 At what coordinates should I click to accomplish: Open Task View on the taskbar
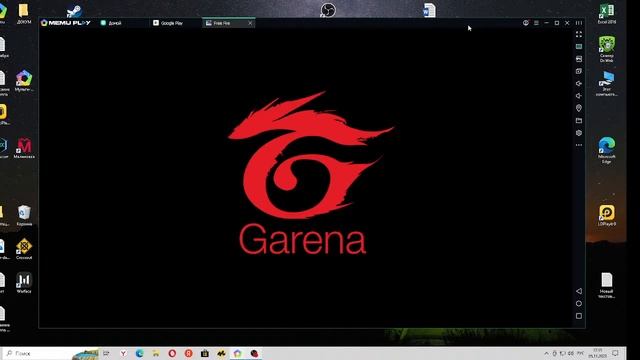click(x=107, y=353)
